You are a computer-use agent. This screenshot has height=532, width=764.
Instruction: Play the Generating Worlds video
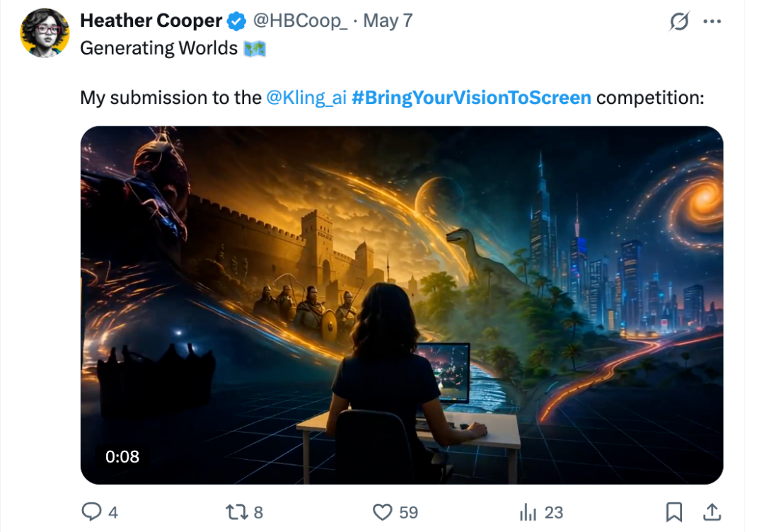click(402, 305)
